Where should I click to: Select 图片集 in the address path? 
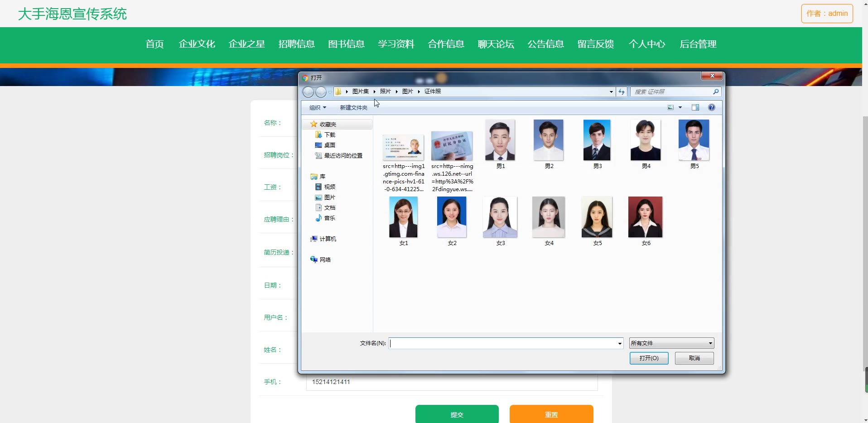click(361, 91)
